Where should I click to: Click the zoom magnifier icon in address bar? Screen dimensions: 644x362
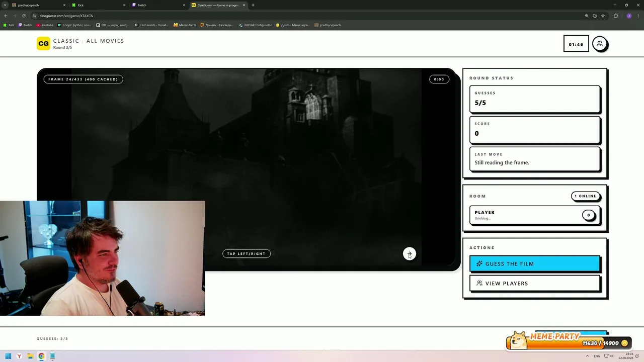[x=587, y=16]
